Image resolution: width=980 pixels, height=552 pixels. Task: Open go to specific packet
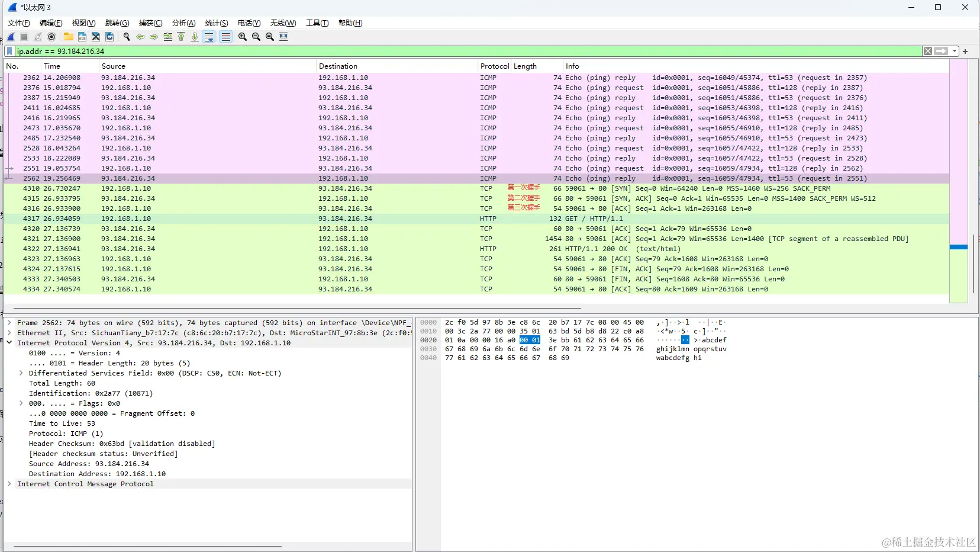167,37
